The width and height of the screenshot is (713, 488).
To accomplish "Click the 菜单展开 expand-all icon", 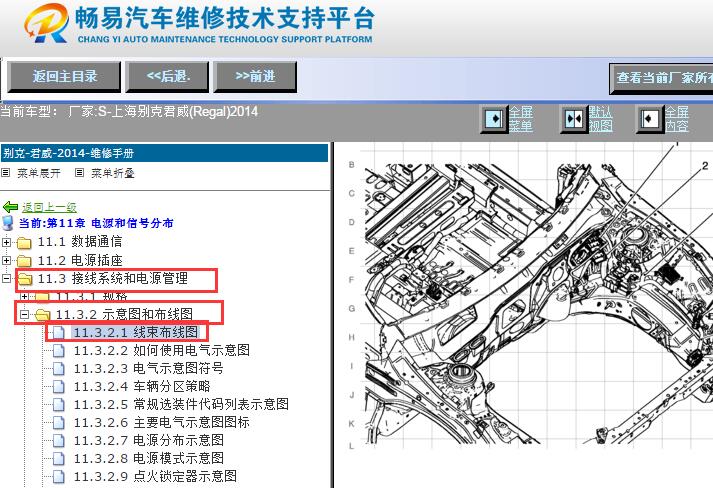I will click(5, 172).
